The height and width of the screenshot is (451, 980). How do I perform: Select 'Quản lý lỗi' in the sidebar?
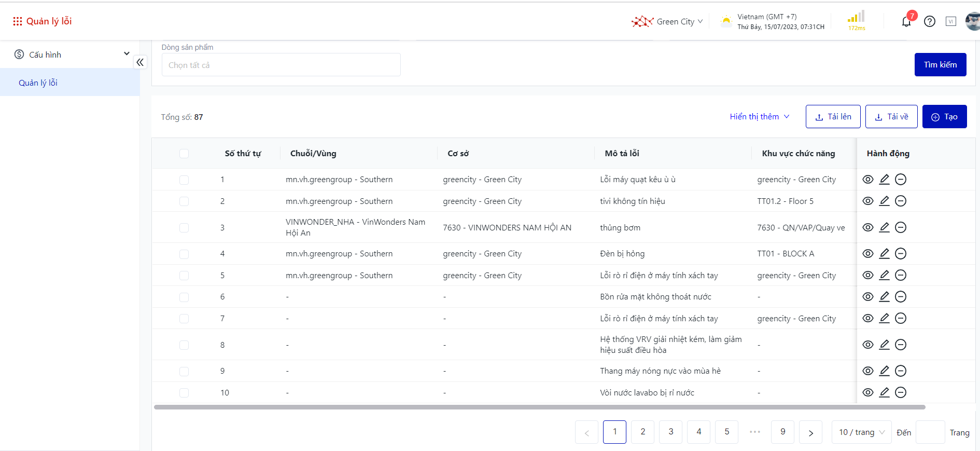(x=38, y=83)
